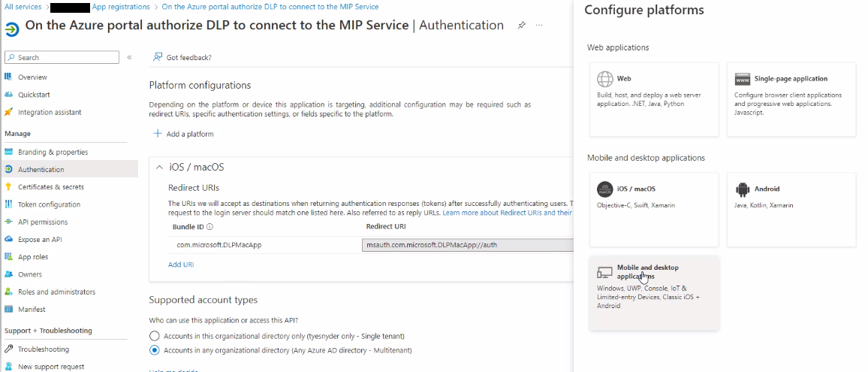
Task: Click the Owners people icon
Action: [8, 274]
